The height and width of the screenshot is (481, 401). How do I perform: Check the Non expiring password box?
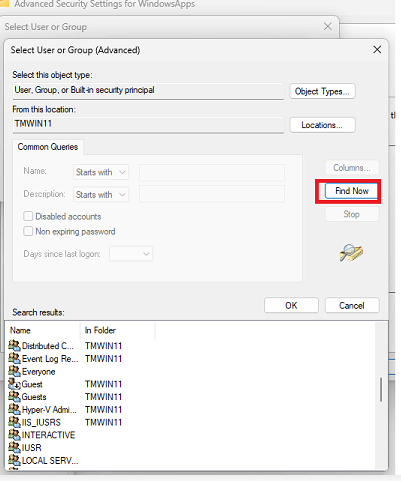(x=28, y=231)
